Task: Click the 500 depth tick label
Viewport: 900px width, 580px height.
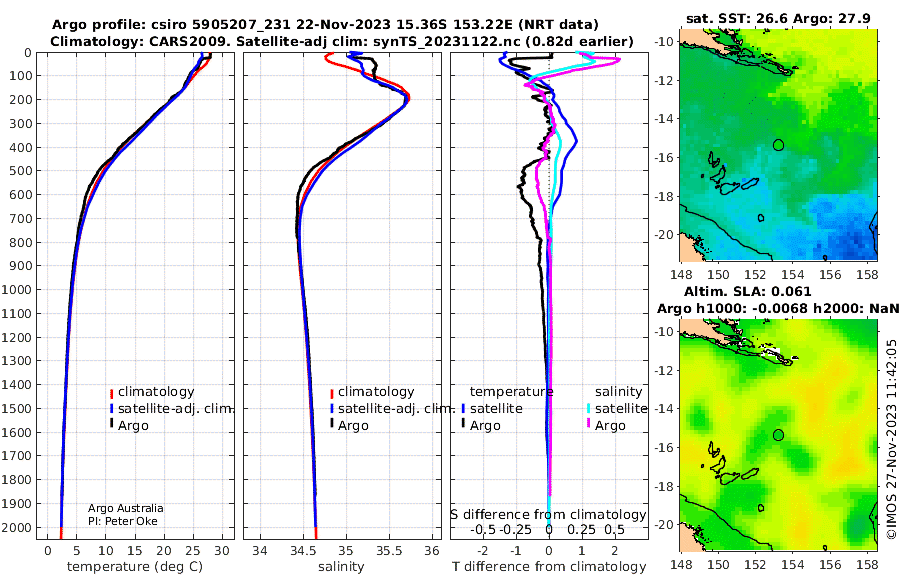Action: point(20,171)
